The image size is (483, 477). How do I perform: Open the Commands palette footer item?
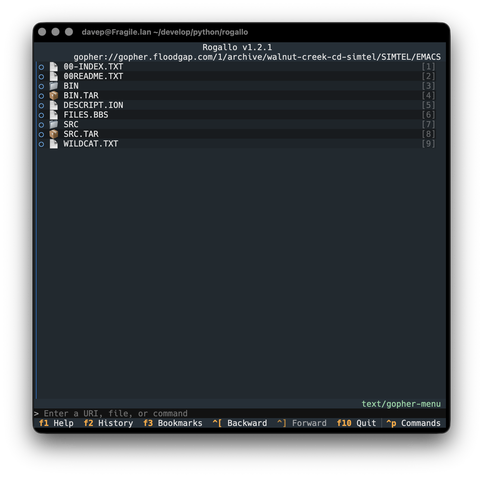pyautogui.click(x=413, y=423)
